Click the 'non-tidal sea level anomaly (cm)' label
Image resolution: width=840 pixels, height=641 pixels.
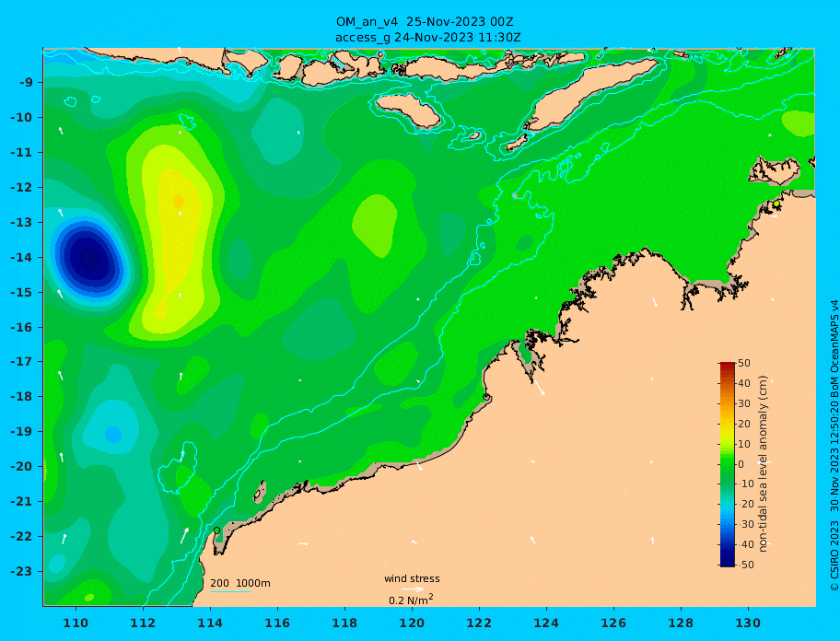[x=764, y=463]
